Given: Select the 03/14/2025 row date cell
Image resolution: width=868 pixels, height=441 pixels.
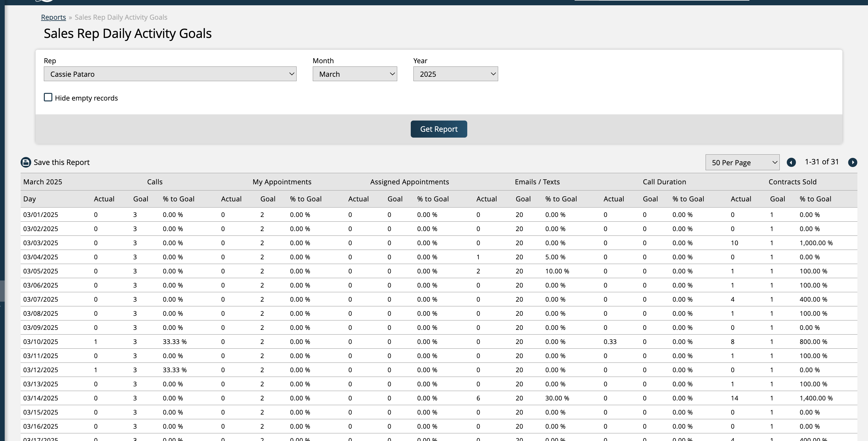Looking at the screenshot, I should tap(40, 398).
